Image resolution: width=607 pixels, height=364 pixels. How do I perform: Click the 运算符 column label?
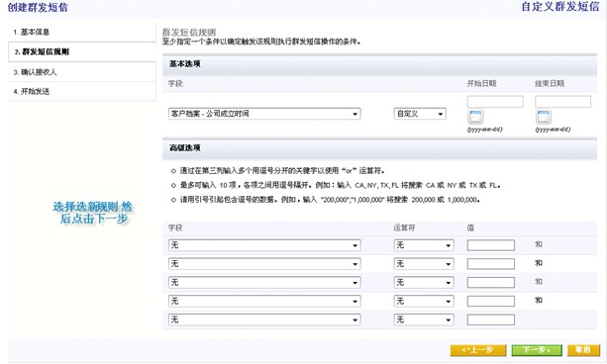pos(404,227)
